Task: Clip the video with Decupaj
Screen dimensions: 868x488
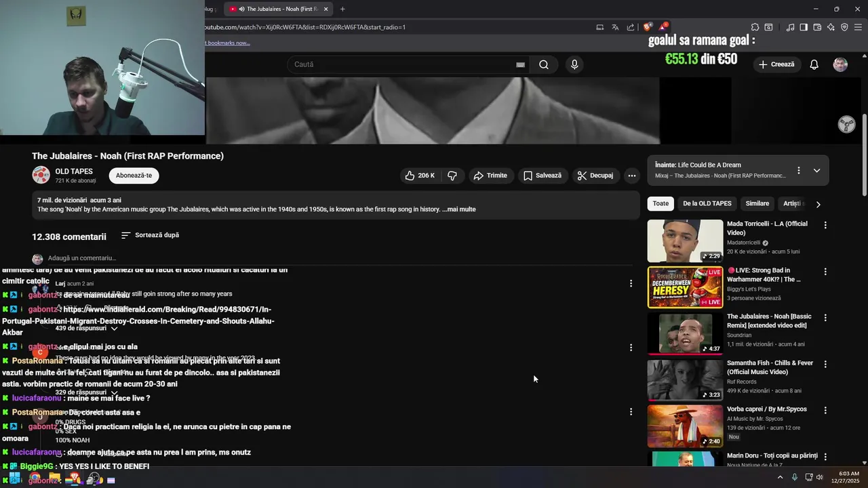Action: [595, 176]
